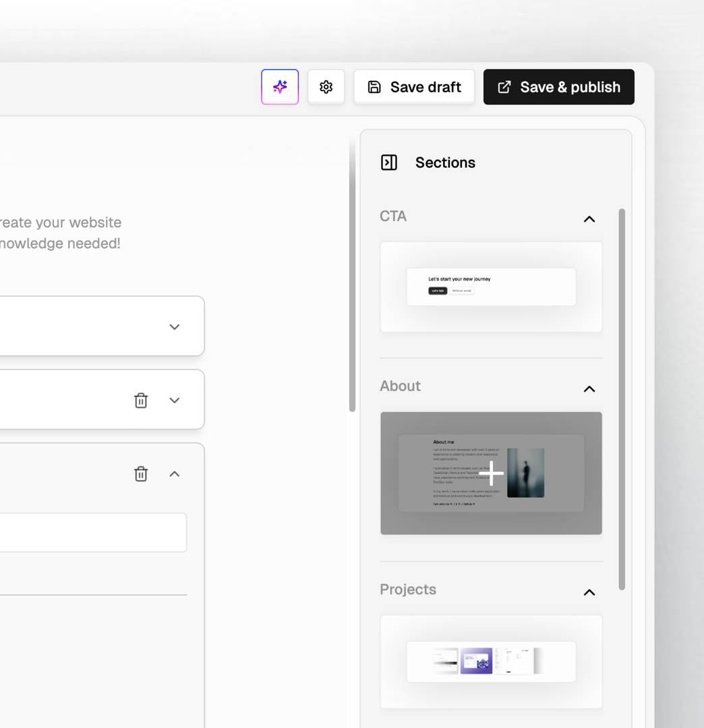Expand the collapsed card beside the trash icon

coord(175,400)
